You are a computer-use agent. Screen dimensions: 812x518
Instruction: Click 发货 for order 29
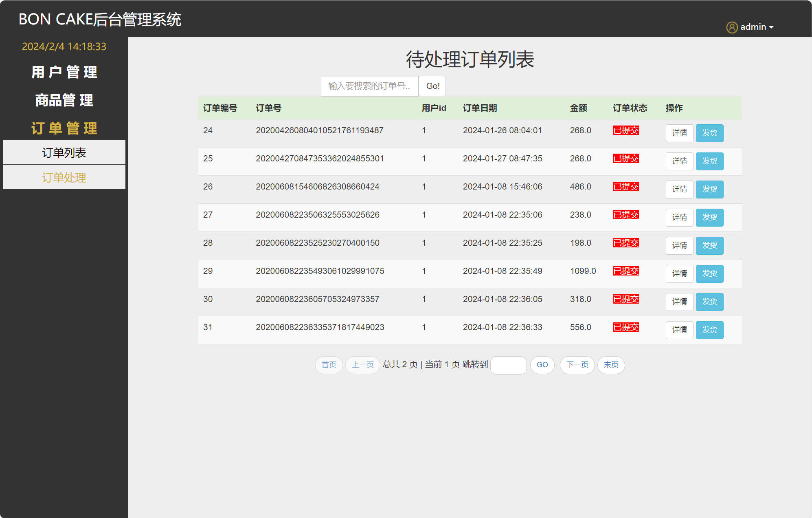(x=709, y=274)
